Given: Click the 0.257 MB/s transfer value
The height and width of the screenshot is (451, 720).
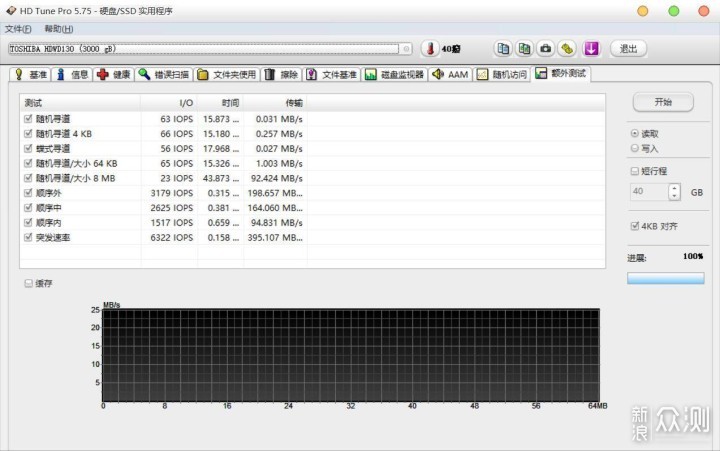Looking at the screenshot, I should 279,134.
